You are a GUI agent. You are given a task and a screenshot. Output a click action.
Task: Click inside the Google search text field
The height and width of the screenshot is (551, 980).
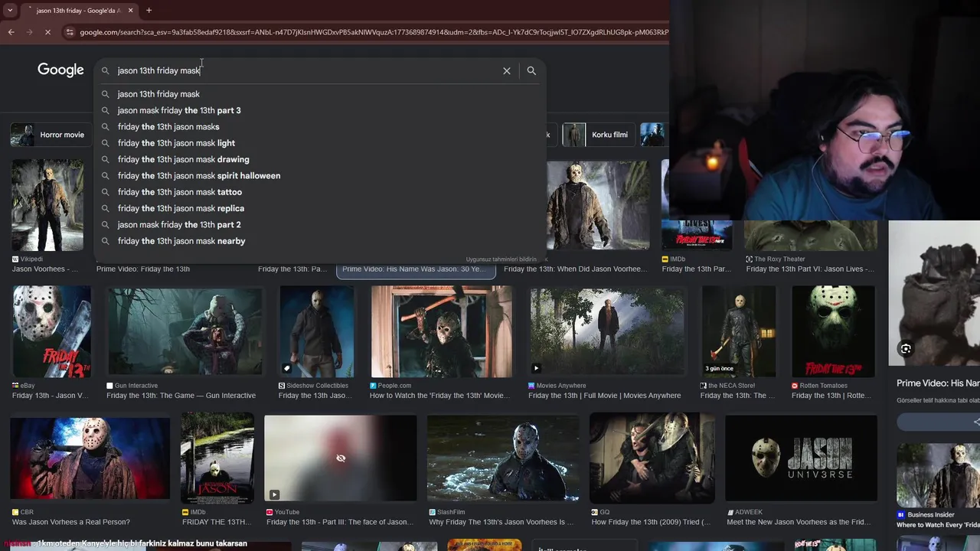(x=306, y=70)
